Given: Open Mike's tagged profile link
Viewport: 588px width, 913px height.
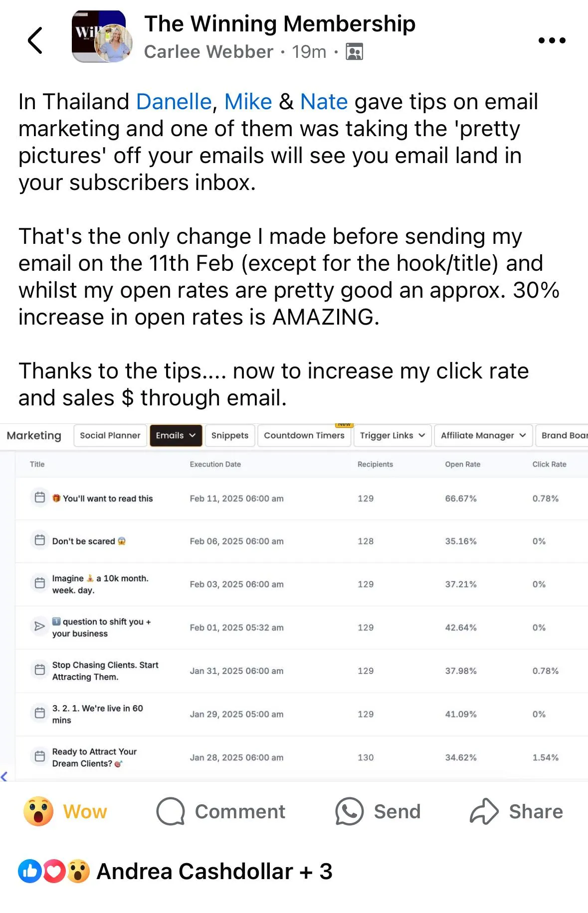Looking at the screenshot, I should (248, 102).
